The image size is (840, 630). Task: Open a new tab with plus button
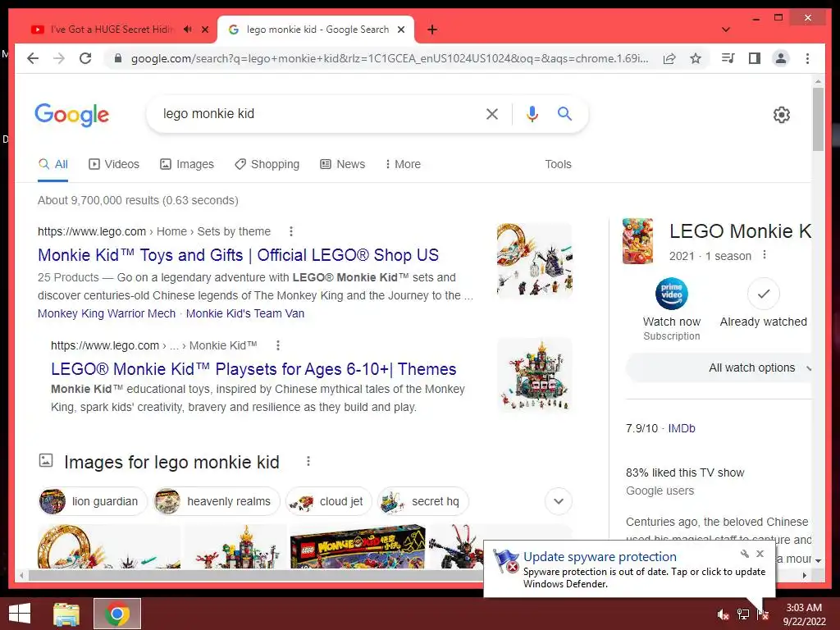point(431,30)
